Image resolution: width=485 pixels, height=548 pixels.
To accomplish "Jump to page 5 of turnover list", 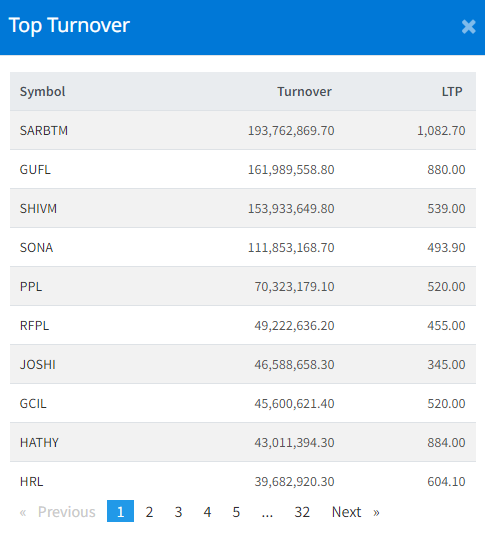I will tap(236, 512).
